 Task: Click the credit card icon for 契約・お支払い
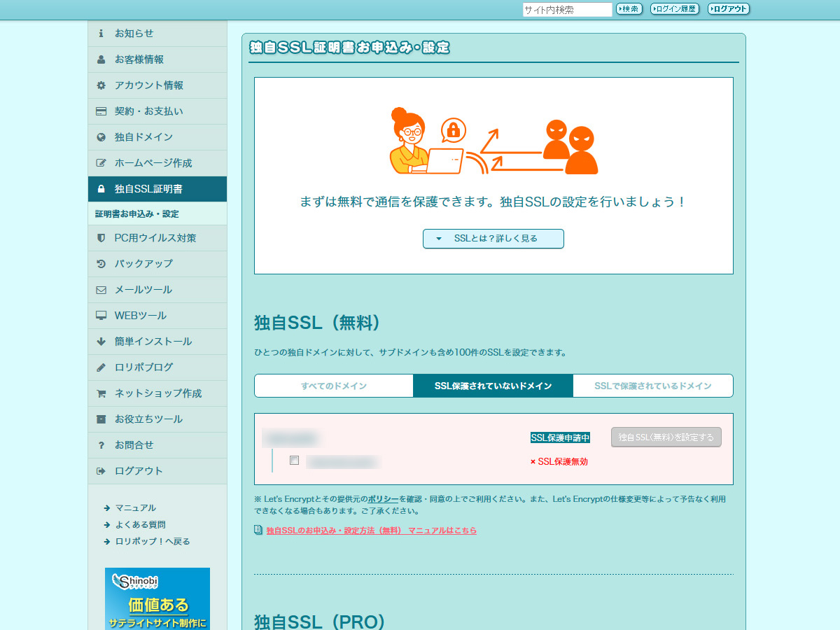click(x=101, y=111)
